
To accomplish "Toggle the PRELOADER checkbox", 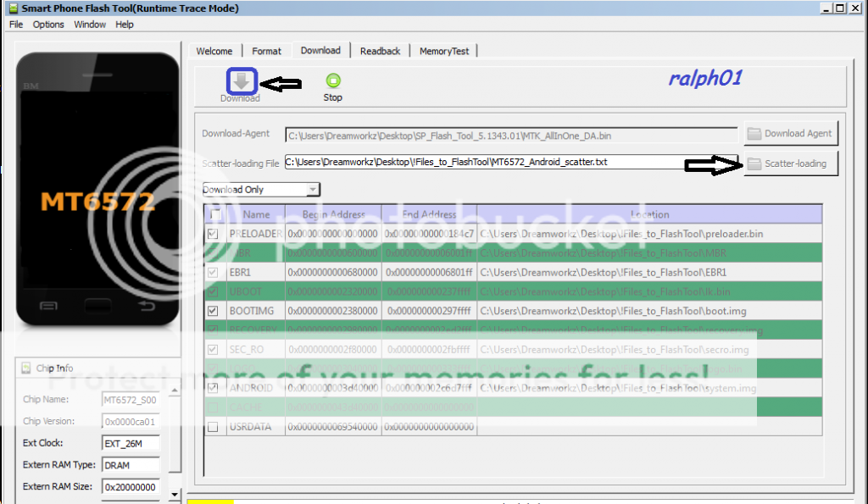I will click(x=213, y=234).
